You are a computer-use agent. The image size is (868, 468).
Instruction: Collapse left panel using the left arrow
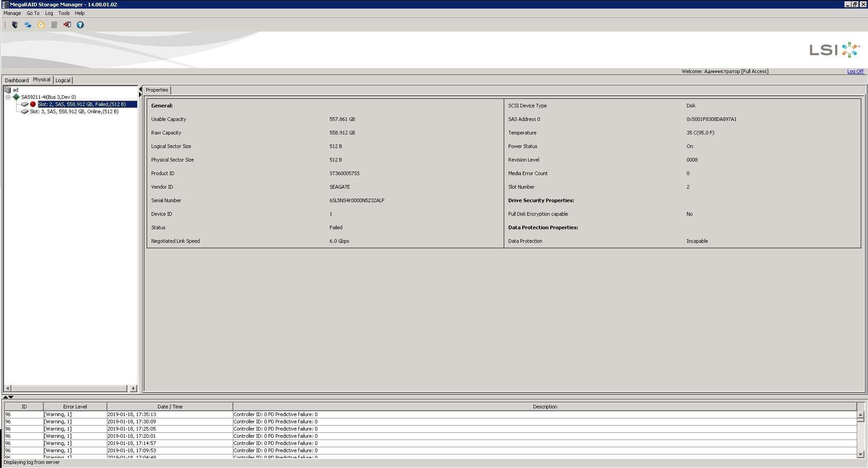pos(140,89)
